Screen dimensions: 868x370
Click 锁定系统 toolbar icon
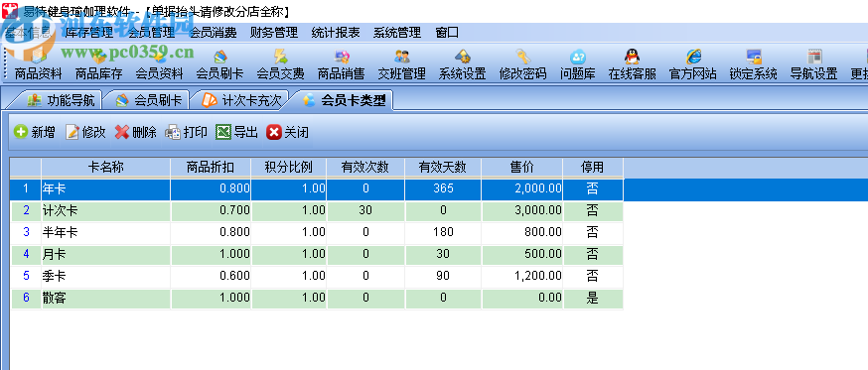tap(754, 64)
